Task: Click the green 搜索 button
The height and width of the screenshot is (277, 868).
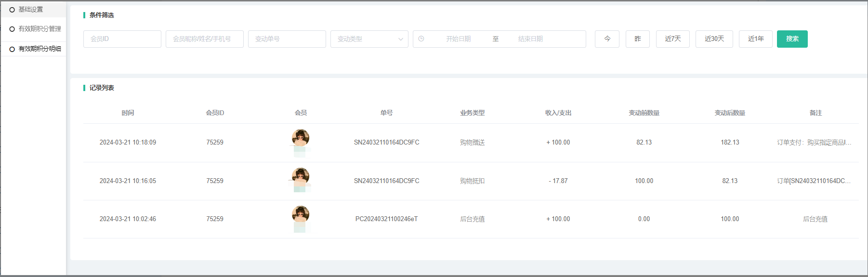Action: 792,39
